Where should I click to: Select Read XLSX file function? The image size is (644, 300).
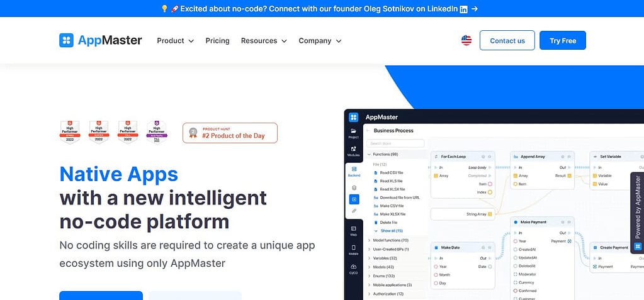point(392,189)
